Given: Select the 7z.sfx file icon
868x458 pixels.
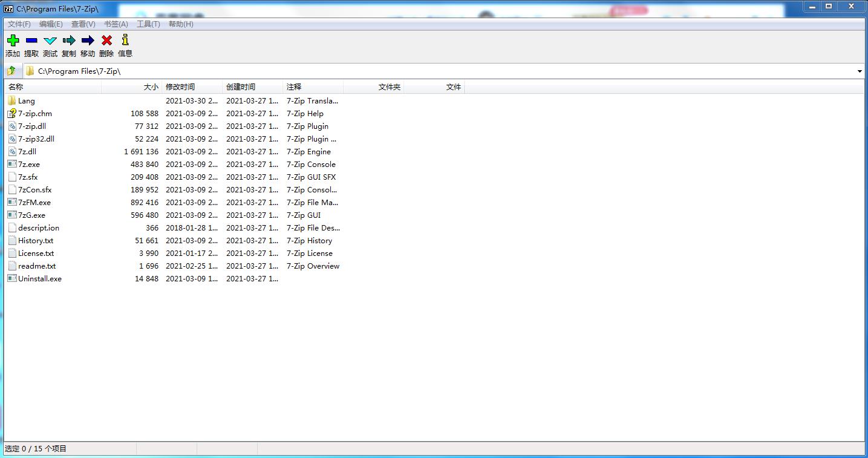Looking at the screenshot, I should [12, 177].
